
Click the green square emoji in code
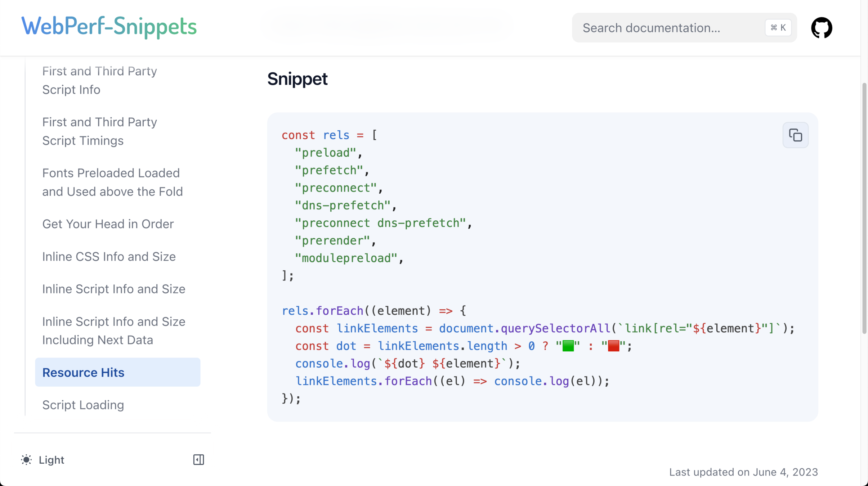click(568, 346)
